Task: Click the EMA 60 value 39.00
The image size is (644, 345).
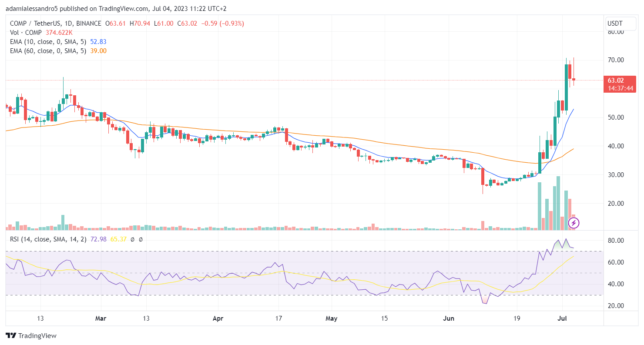Action: click(x=98, y=51)
